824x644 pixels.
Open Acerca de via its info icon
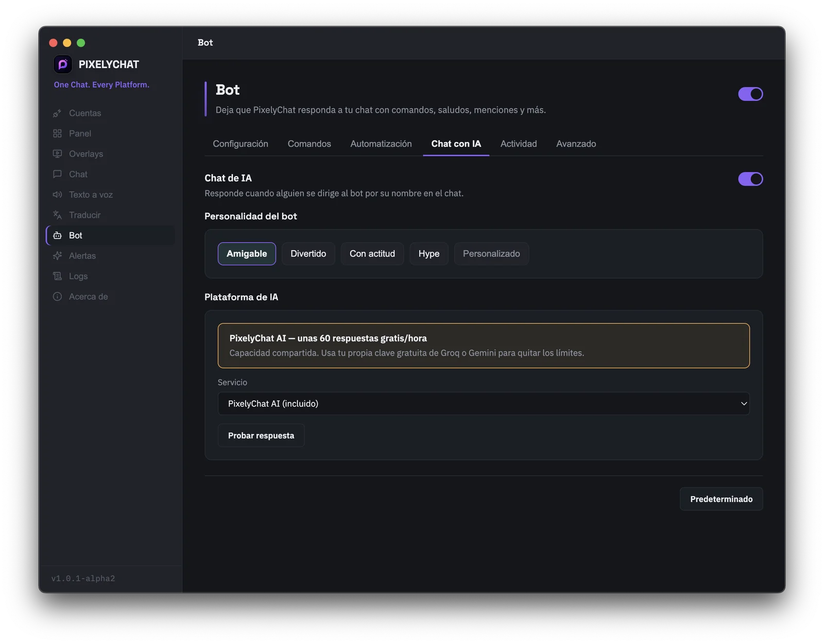point(57,297)
